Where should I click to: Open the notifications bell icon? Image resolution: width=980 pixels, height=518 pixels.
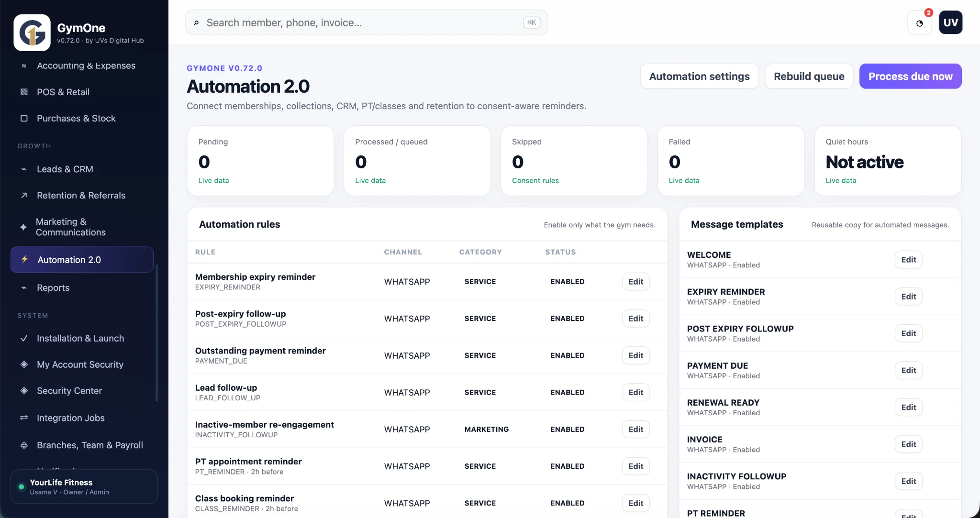[x=920, y=23]
